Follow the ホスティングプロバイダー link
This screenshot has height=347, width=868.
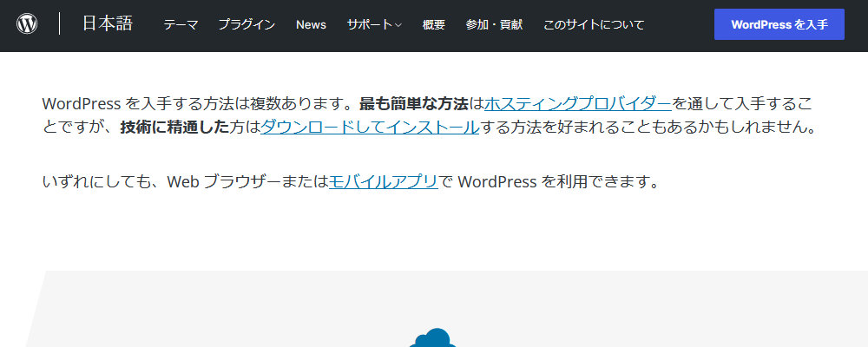(x=578, y=103)
